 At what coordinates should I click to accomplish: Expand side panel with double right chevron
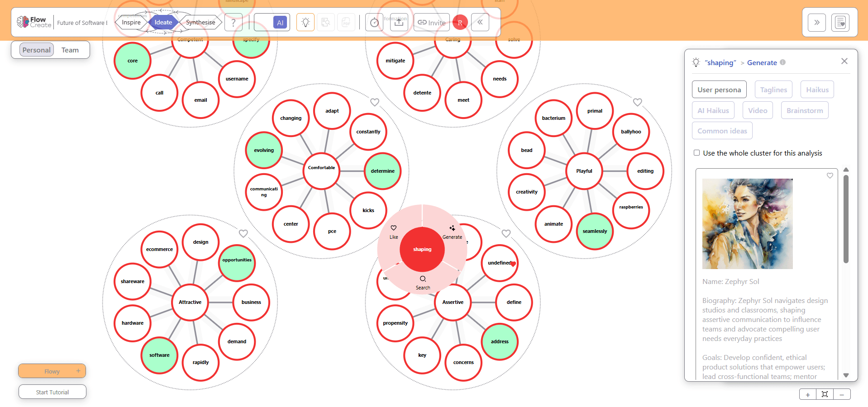(817, 22)
